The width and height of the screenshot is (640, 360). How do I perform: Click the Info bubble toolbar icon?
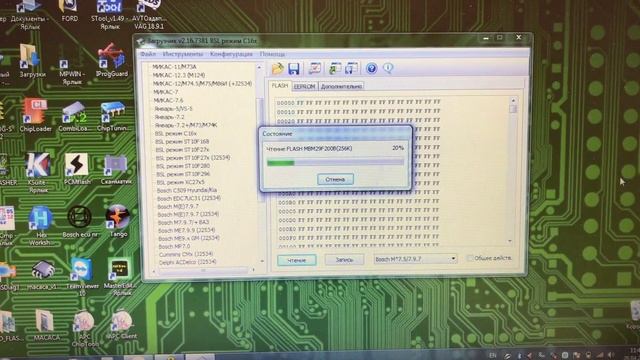point(388,68)
